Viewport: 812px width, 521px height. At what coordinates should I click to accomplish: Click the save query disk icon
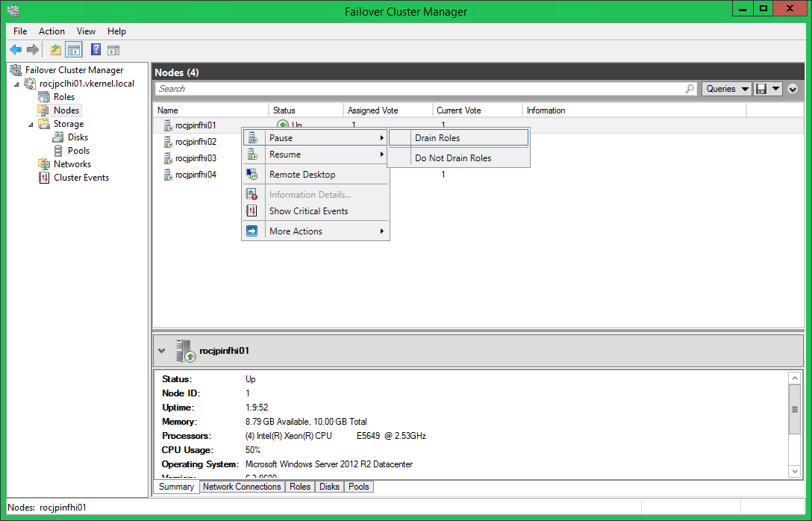[761, 89]
